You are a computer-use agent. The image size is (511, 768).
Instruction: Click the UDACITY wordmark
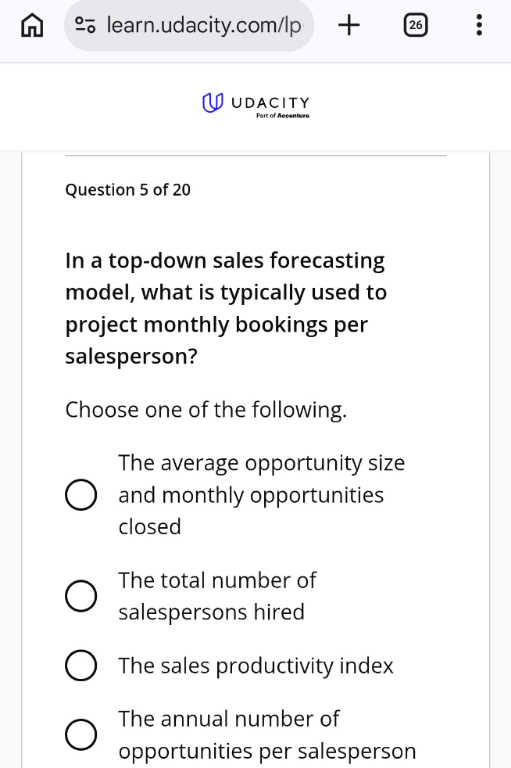(x=270, y=103)
